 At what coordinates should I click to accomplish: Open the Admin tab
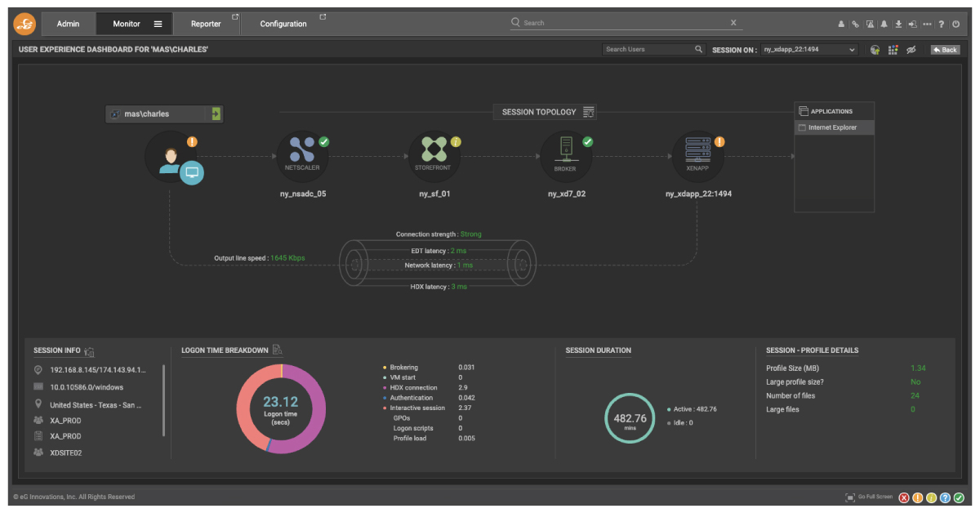coord(68,24)
